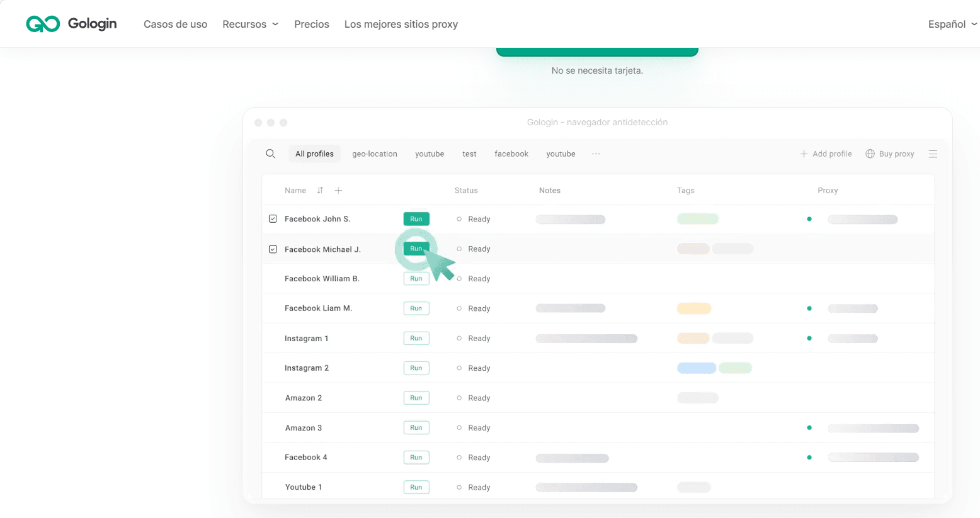The height and width of the screenshot is (518, 980).
Task: Open the Precios menu item
Action: (312, 24)
